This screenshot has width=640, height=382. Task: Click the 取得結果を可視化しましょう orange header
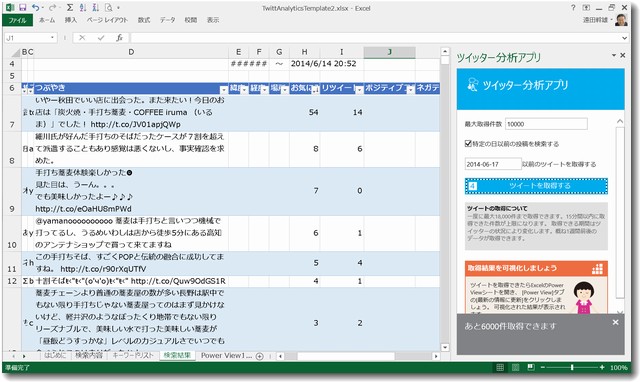point(536,268)
